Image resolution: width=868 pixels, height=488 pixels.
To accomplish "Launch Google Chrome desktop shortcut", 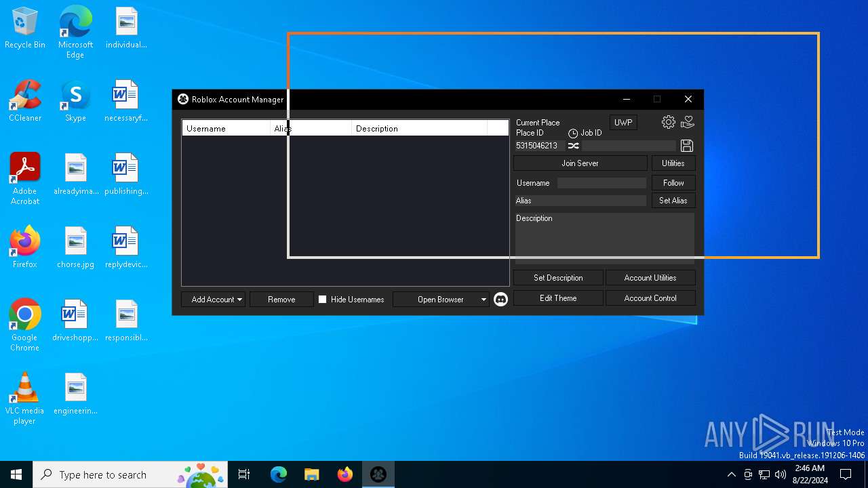I will point(25,325).
